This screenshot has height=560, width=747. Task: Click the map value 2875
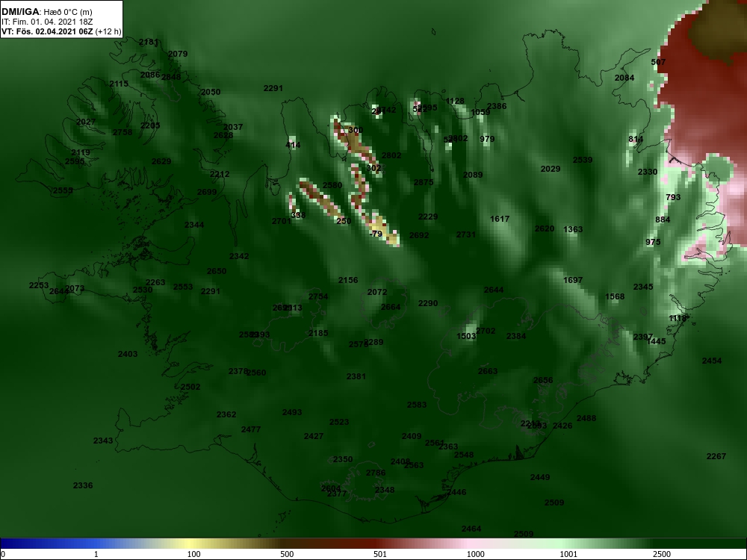pos(424,182)
